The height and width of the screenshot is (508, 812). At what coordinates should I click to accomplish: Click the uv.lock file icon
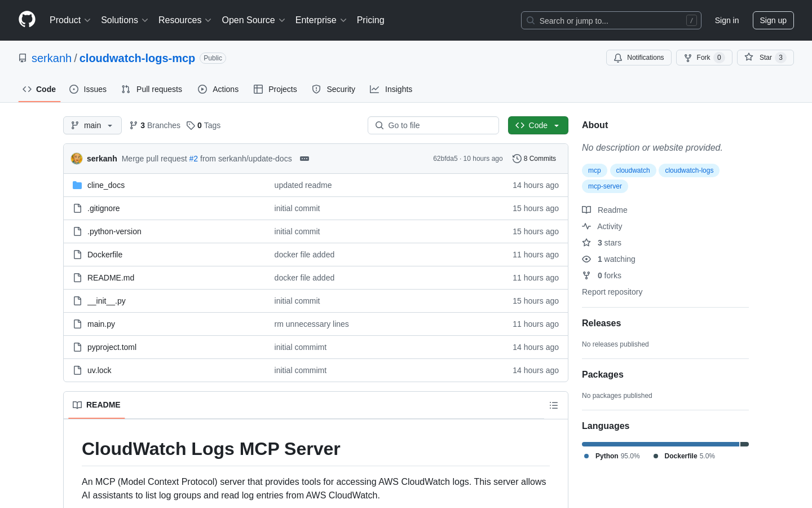pos(77,370)
